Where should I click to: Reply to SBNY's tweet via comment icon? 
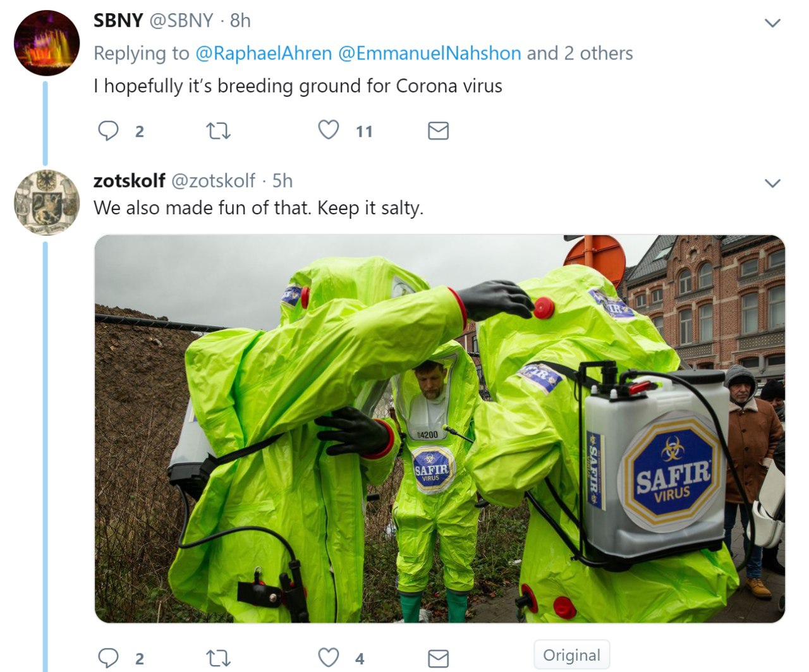coord(109,131)
